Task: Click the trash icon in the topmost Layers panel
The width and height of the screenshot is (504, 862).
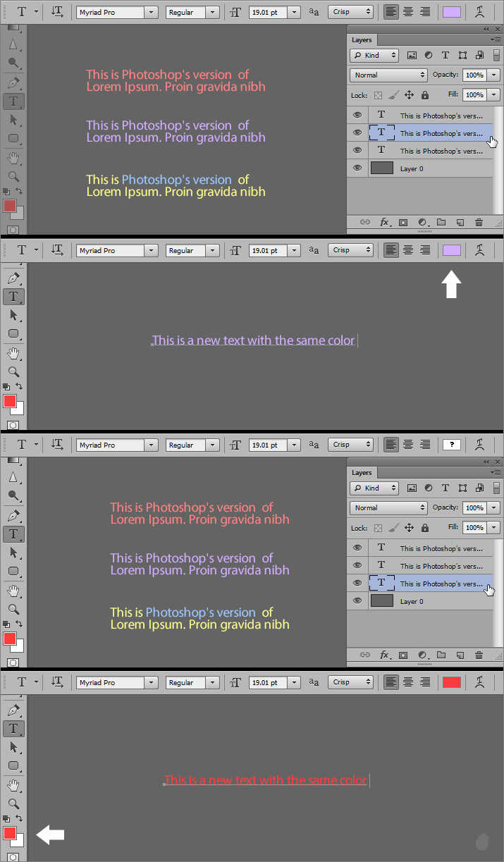Action: tap(479, 222)
